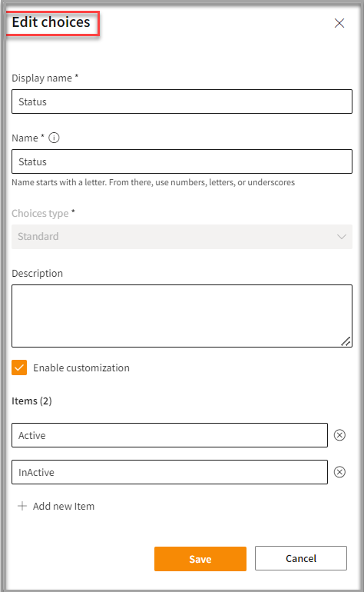This screenshot has height=592, width=364.
Task: Click the Edit choices heading
Action: point(51,22)
